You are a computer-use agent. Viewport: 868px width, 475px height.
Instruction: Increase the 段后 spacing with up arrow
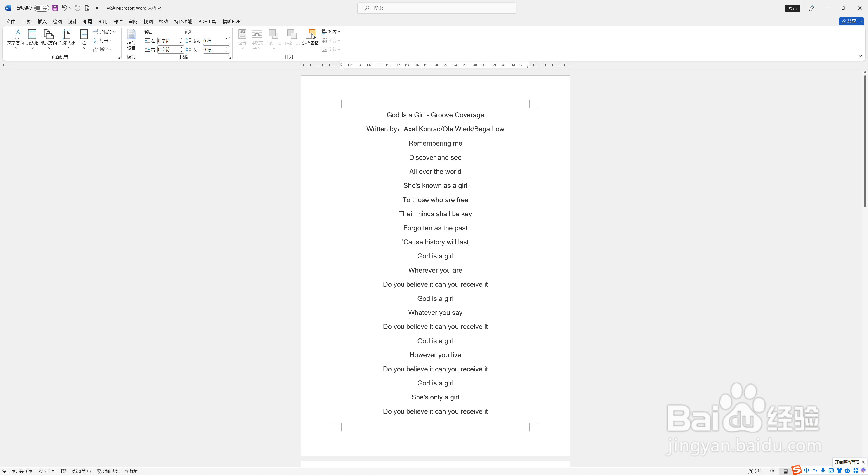coord(227,47)
